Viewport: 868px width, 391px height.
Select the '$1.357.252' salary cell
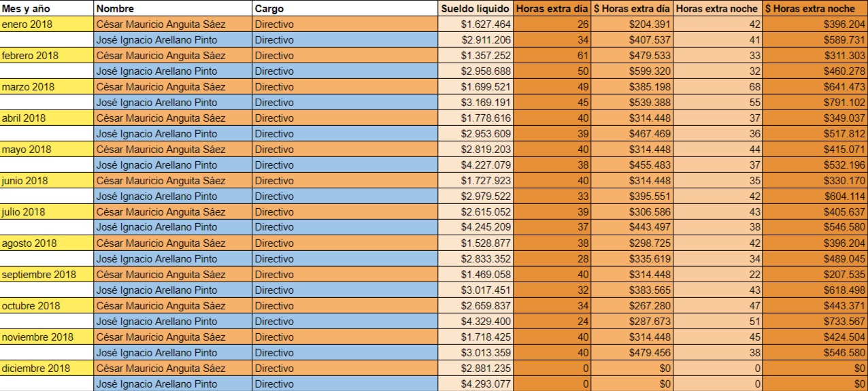pyautogui.click(x=475, y=56)
